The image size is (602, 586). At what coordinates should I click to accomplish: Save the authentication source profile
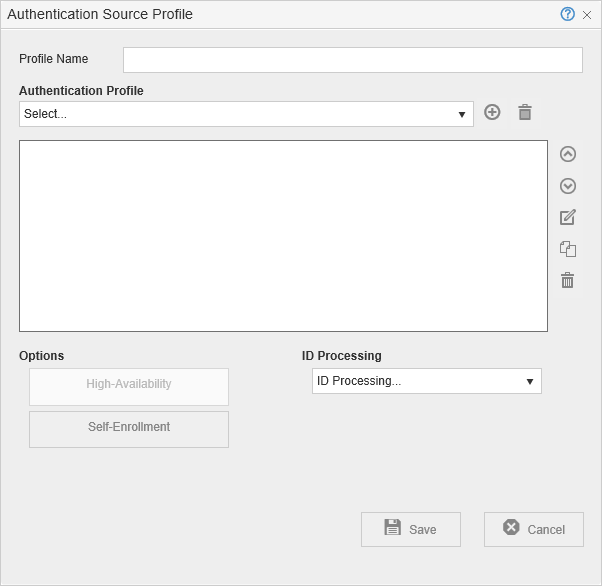(x=411, y=530)
